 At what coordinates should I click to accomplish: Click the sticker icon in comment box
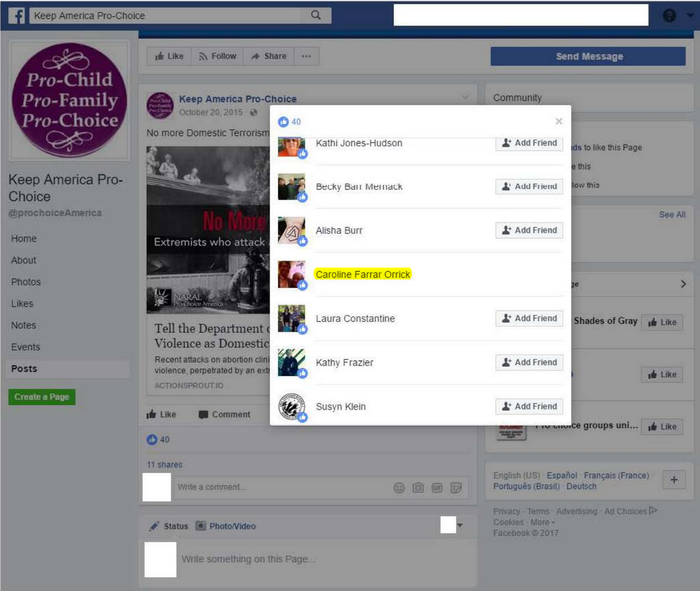click(456, 488)
